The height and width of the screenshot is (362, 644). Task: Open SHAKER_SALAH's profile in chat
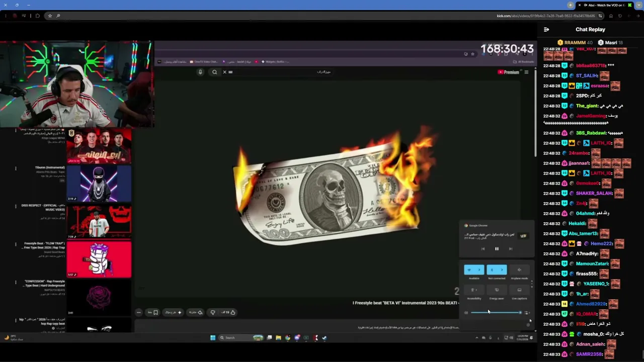coord(594,194)
